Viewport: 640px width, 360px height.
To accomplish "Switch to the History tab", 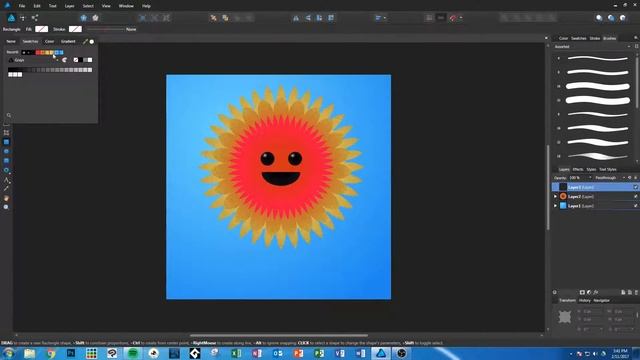I will 584,300.
